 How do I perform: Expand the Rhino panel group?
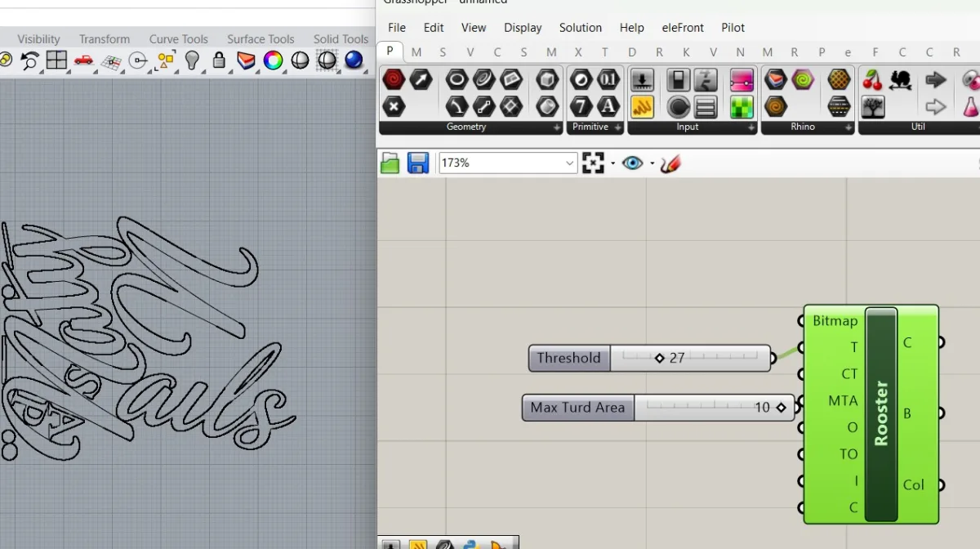[849, 128]
